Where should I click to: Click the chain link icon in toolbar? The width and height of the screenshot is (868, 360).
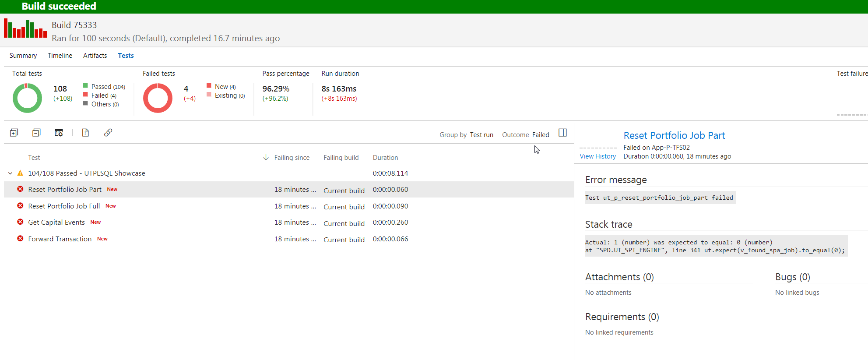108,133
